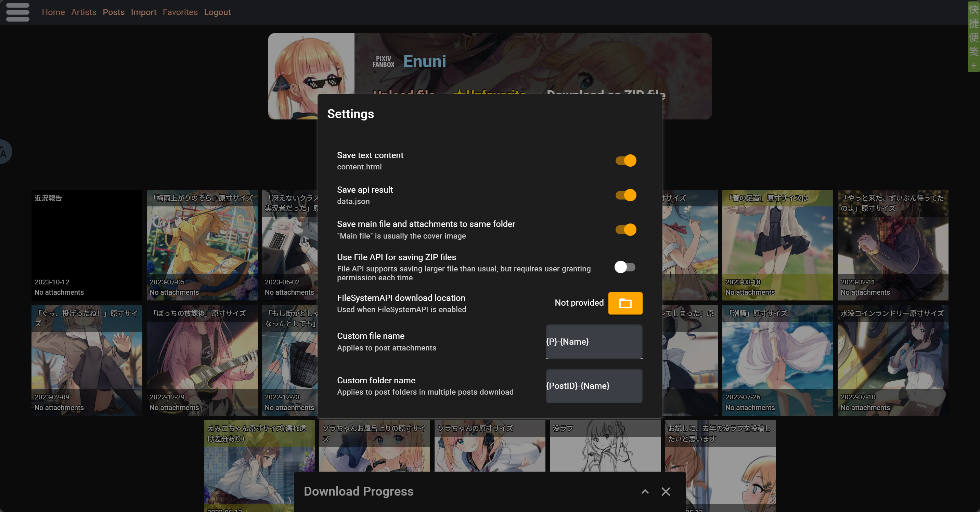Viewport: 980px width, 512px height.
Task: Toggle Save main file to same folder
Action: (x=626, y=230)
